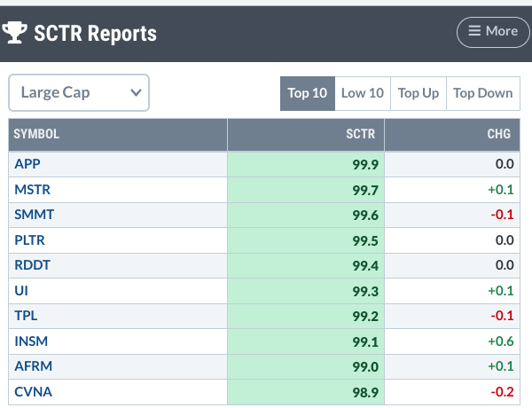532x408 pixels.
Task: Open the APP symbol link
Action: click(27, 164)
